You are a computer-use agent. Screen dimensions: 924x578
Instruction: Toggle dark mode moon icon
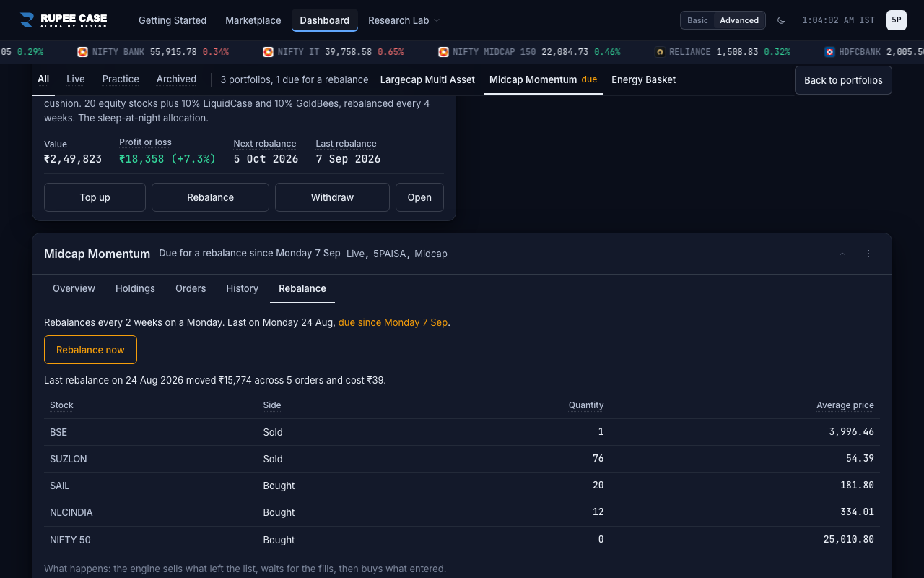pos(781,20)
